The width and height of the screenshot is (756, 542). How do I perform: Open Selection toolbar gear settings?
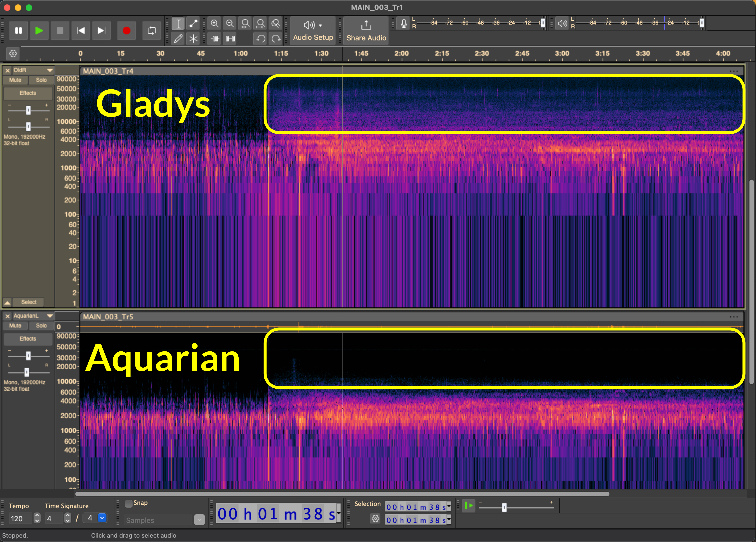375,519
